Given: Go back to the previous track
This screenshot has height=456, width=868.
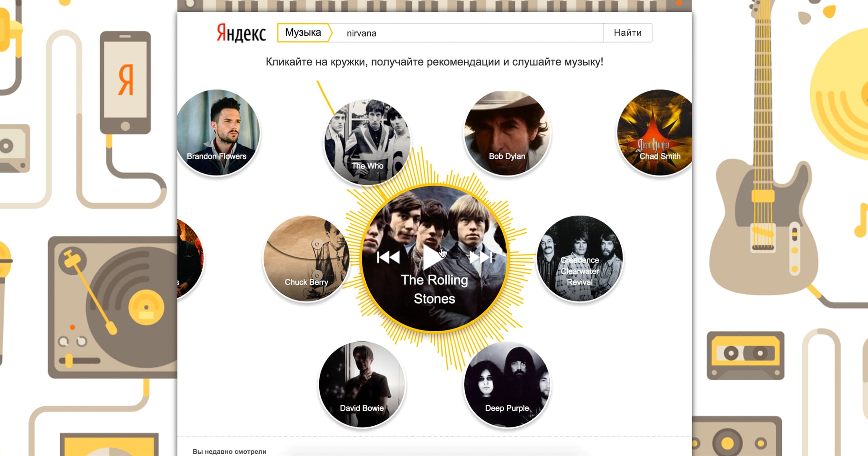Looking at the screenshot, I should click(x=388, y=257).
